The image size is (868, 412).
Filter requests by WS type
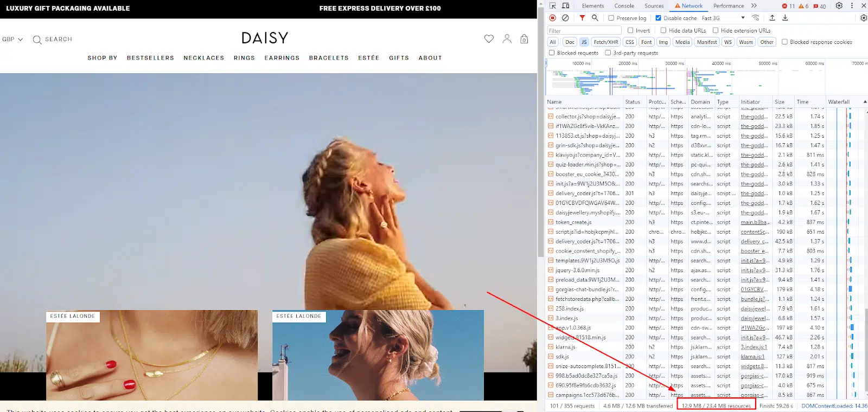coord(727,42)
